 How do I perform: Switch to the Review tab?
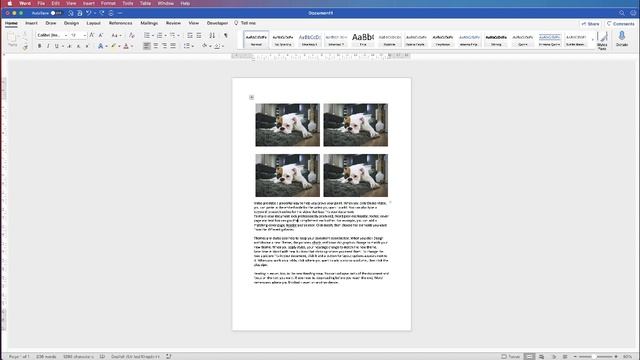(x=173, y=23)
